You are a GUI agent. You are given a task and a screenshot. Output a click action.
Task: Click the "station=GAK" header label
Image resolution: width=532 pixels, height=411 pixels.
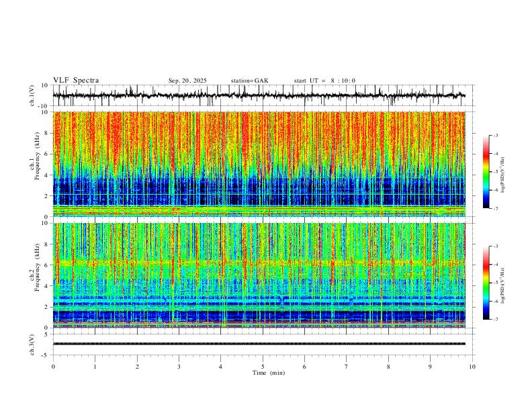[249, 81]
